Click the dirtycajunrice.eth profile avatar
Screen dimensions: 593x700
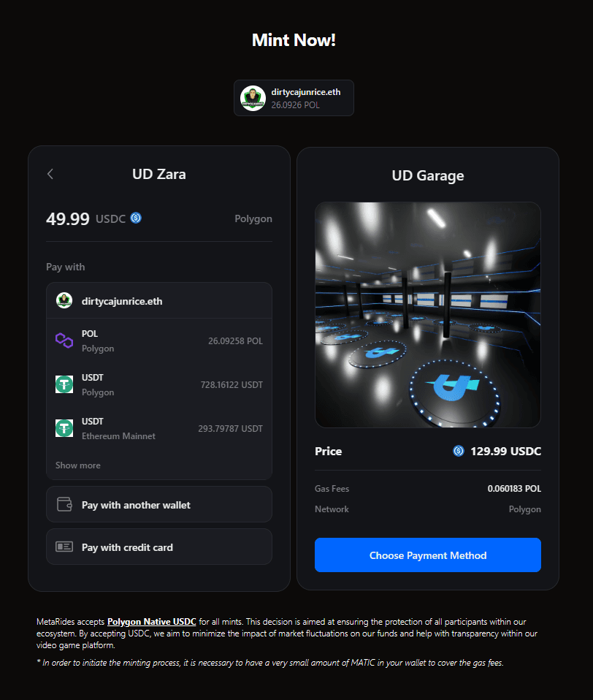point(63,300)
